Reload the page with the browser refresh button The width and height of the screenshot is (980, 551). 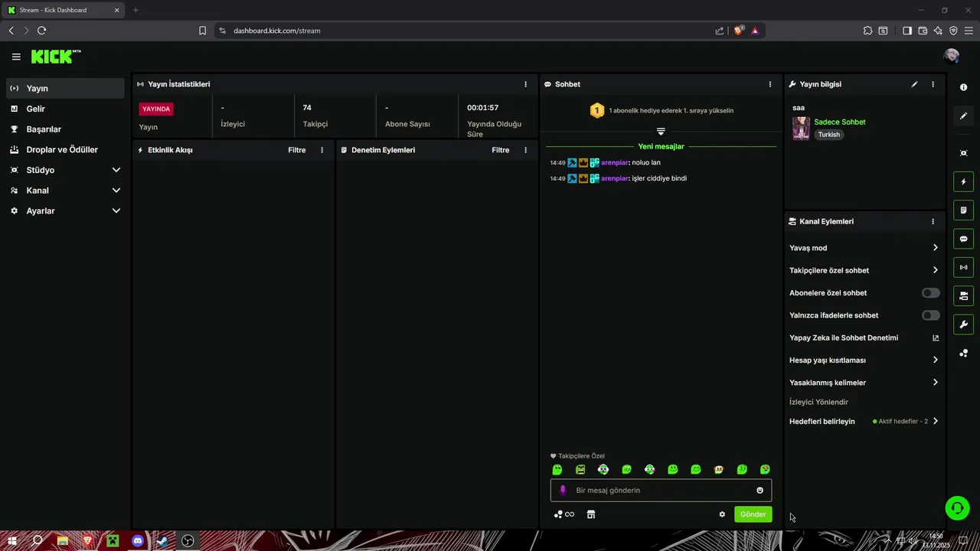41,31
